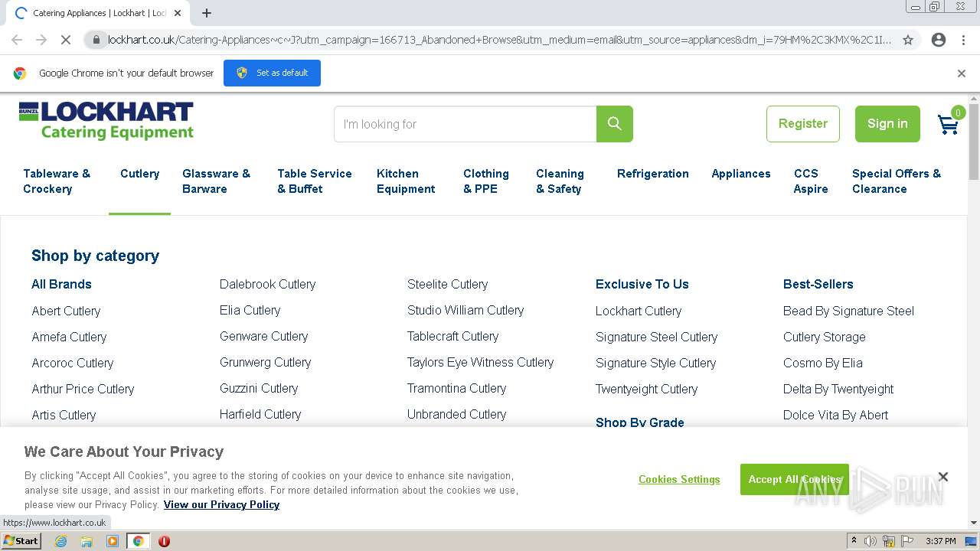Close the Catering Appliances tab
Image resolution: width=980 pixels, height=551 pixels.
click(178, 13)
